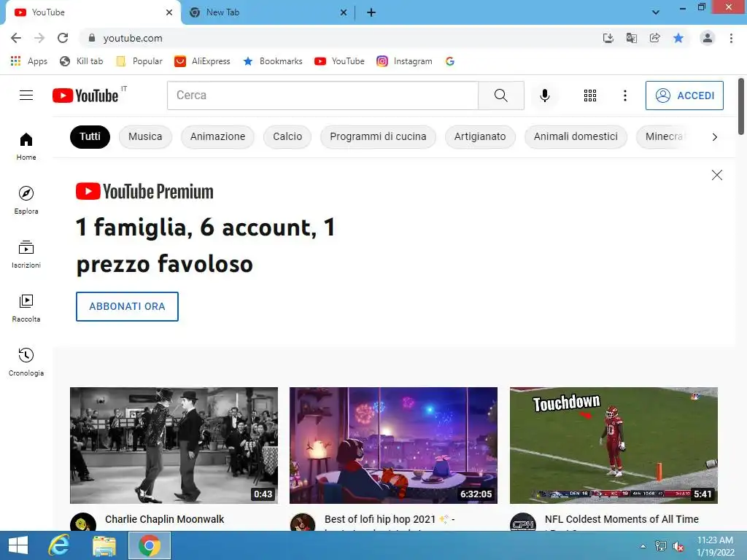Click the install app icon in address bar
747x560 pixels.
pos(608,38)
